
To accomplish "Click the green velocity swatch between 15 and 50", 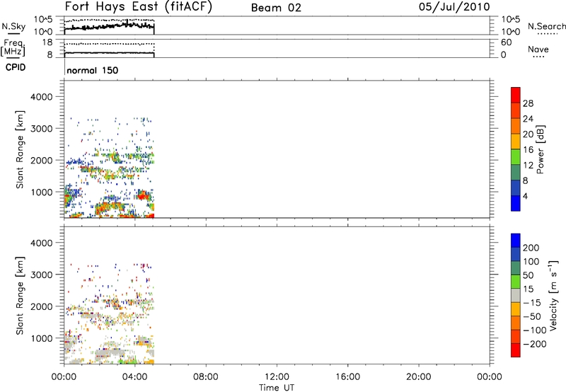I will (x=516, y=282).
